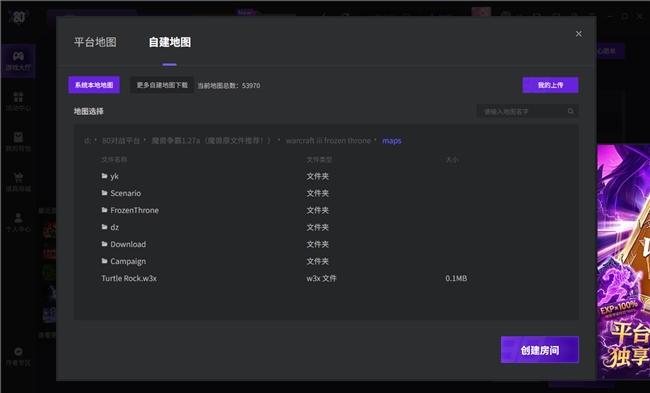Select the Campaign folder name
650x393 pixels.
tap(128, 262)
